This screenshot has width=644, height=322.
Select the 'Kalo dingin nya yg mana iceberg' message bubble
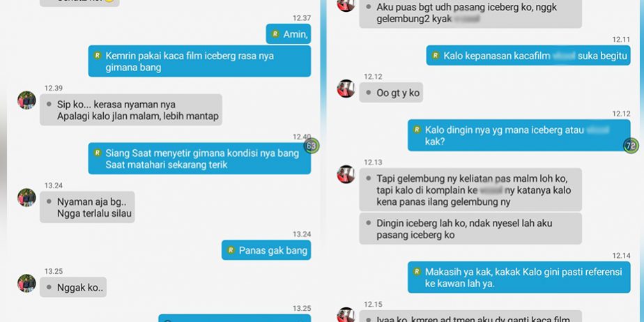(x=519, y=135)
